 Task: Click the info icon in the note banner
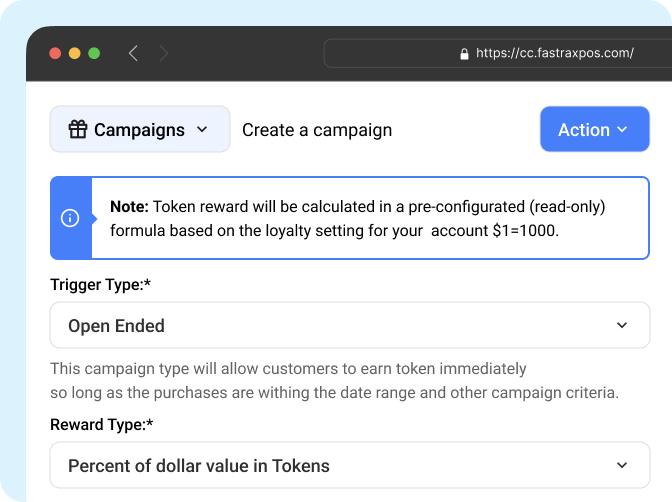click(x=70, y=218)
